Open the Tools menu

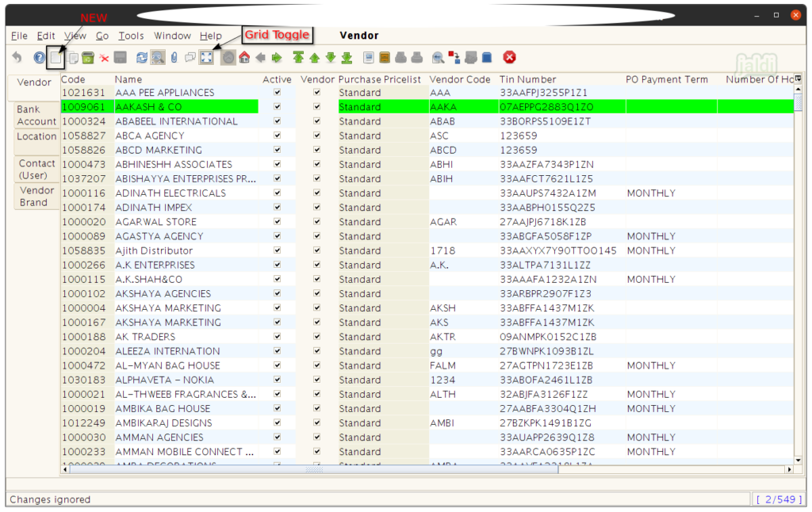[x=131, y=36]
